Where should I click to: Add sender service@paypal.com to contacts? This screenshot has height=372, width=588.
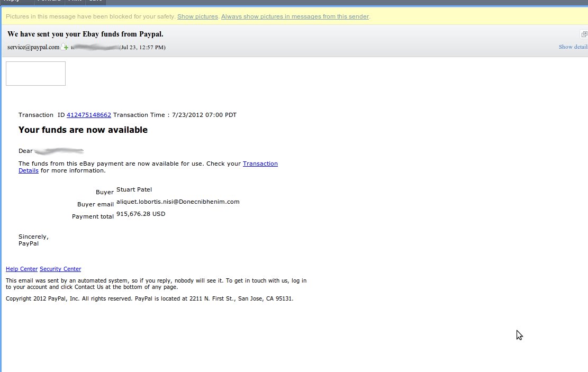65,47
